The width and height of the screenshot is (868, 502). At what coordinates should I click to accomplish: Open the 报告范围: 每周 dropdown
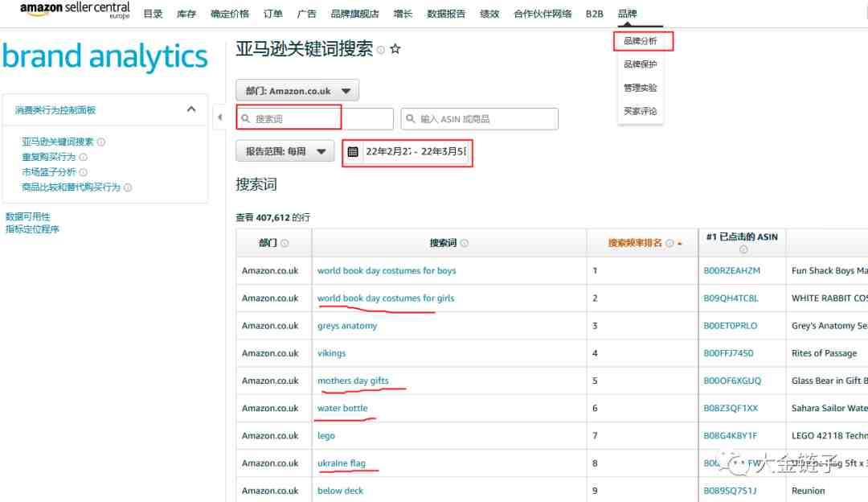click(x=285, y=151)
